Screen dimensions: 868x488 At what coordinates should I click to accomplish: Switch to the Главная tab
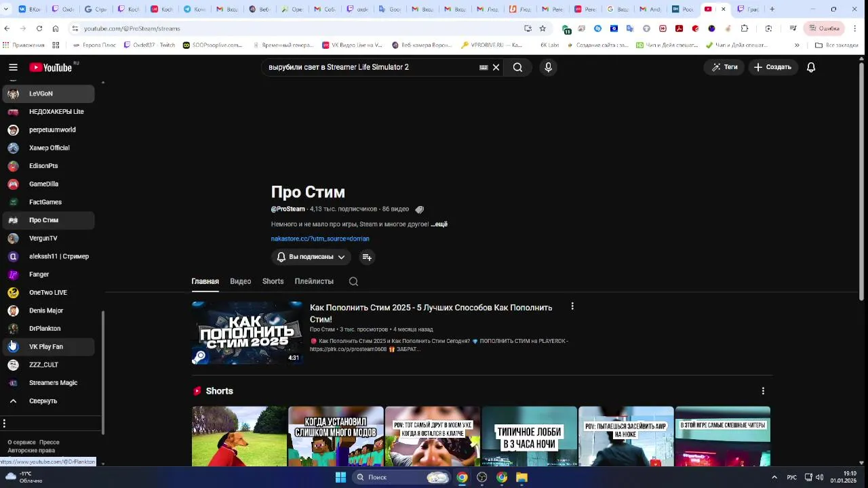pyautogui.click(x=205, y=281)
